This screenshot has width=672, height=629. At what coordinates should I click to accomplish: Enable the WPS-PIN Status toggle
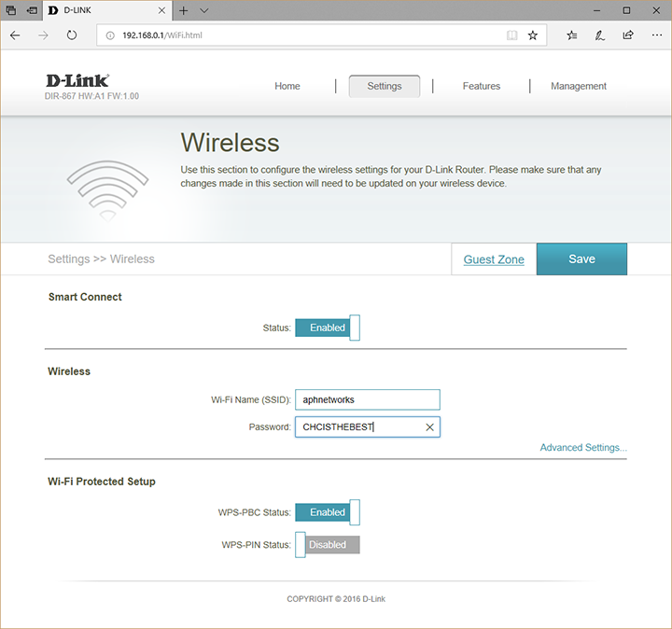327,545
